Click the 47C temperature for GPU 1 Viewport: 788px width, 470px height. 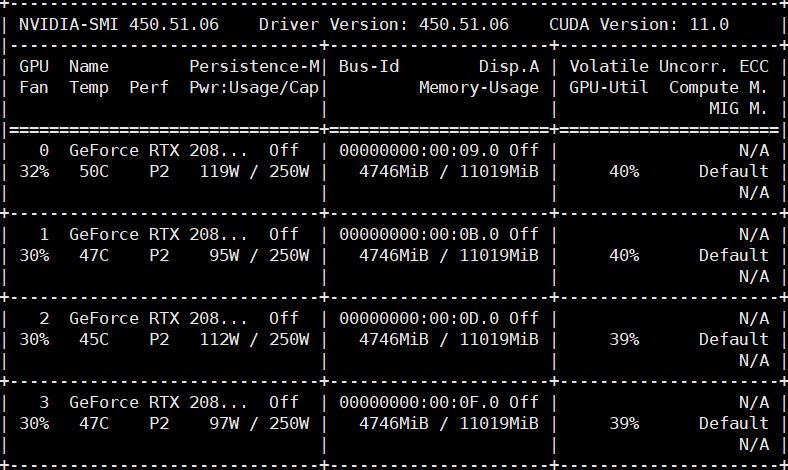(94, 255)
